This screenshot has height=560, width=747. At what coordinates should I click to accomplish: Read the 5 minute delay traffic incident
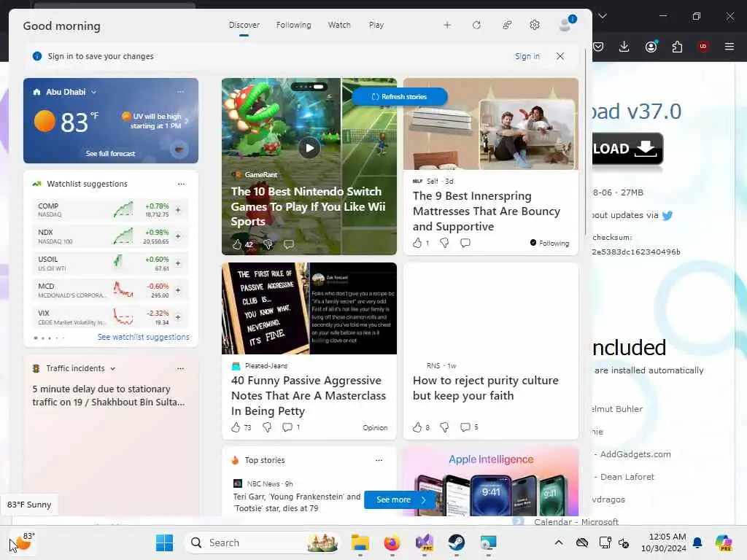click(109, 395)
